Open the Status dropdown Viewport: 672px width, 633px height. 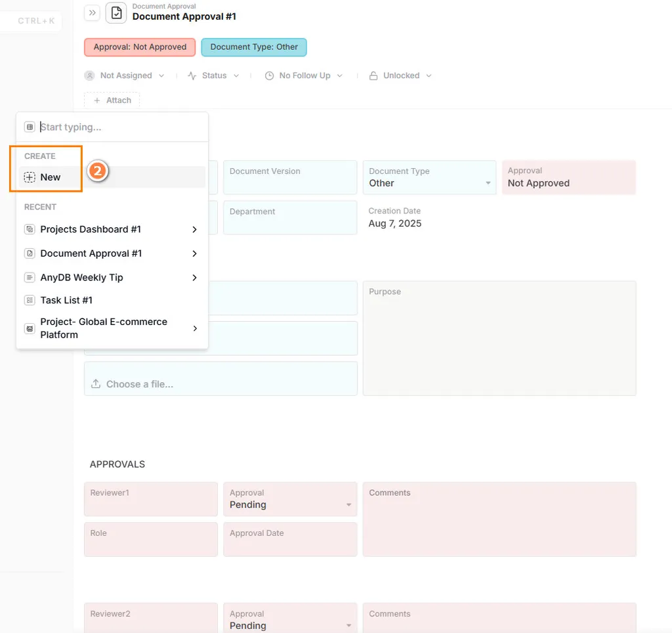213,76
